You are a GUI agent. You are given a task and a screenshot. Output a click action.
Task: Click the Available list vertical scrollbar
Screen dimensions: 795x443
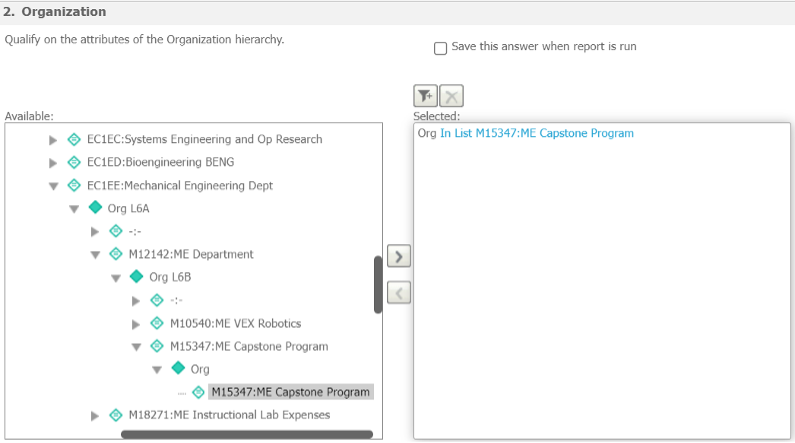[x=378, y=285]
